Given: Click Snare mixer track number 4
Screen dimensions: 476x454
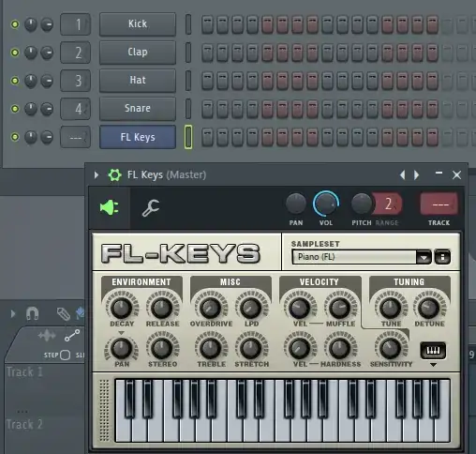Looking at the screenshot, I should tap(75, 109).
